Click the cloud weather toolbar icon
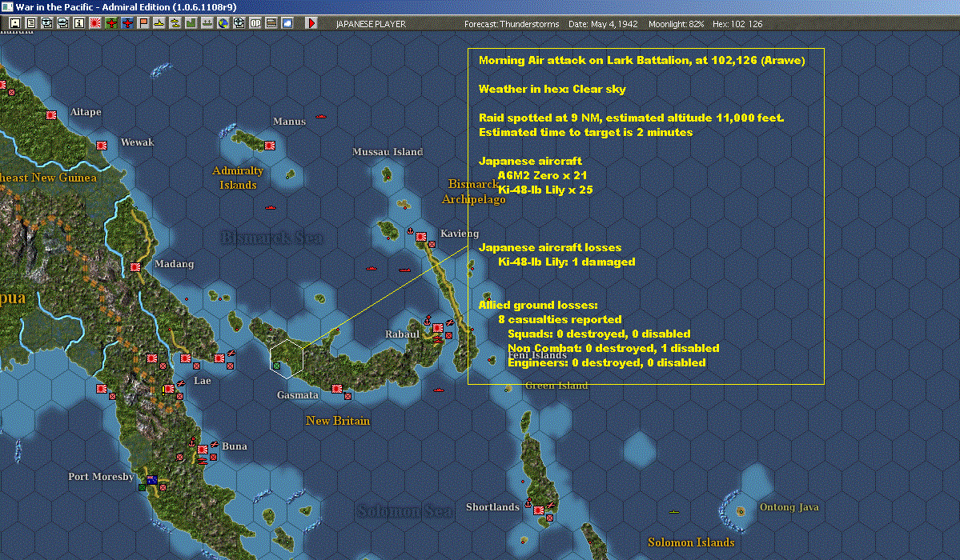960x560 pixels. [x=287, y=23]
